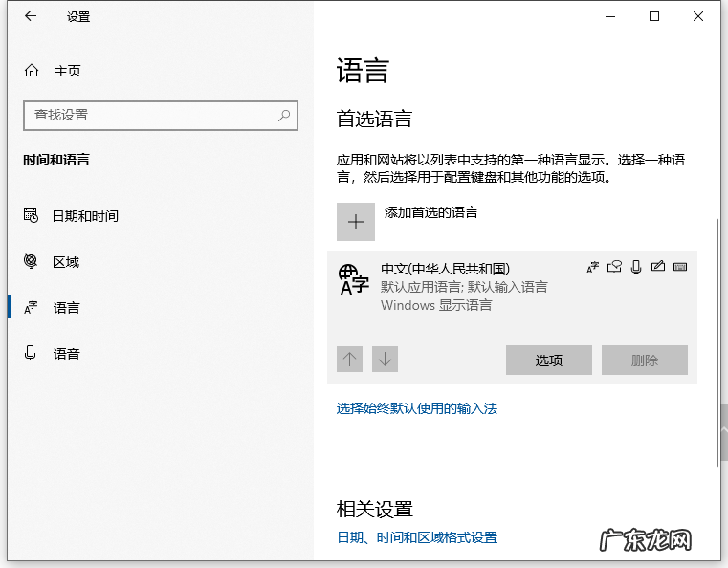
Task: Click the keyboard feature icon
Action: pos(680,267)
